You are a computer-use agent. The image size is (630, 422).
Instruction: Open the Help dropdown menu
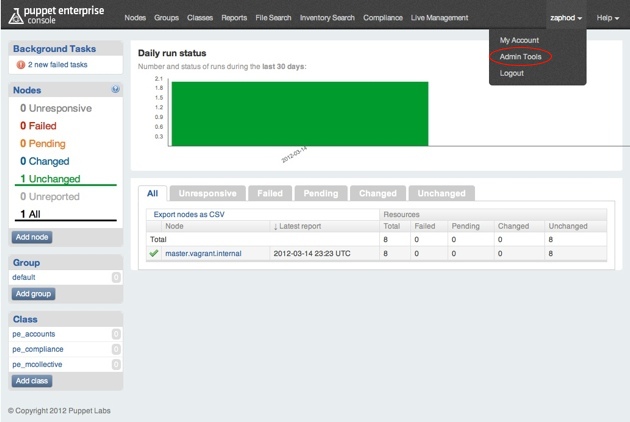pyautogui.click(x=608, y=18)
